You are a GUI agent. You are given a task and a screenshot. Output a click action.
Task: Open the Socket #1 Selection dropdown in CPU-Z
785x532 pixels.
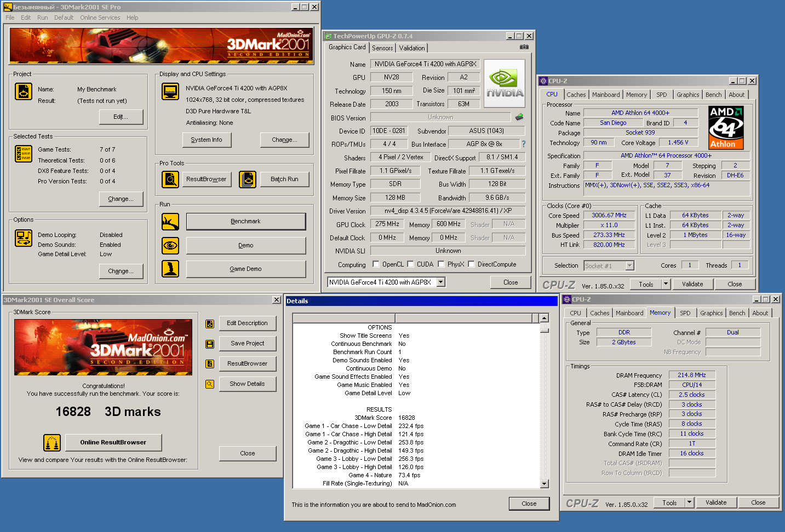[630, 265]
